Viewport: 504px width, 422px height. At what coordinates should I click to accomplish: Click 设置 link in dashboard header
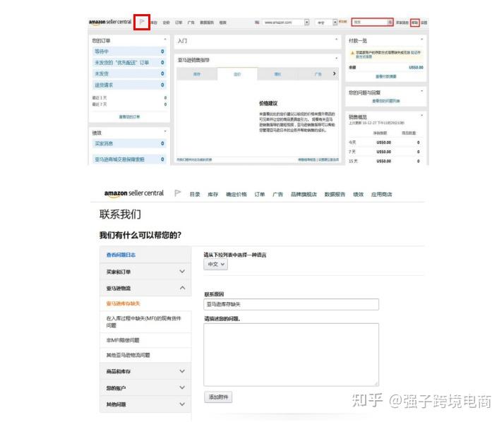pos(424,23)
